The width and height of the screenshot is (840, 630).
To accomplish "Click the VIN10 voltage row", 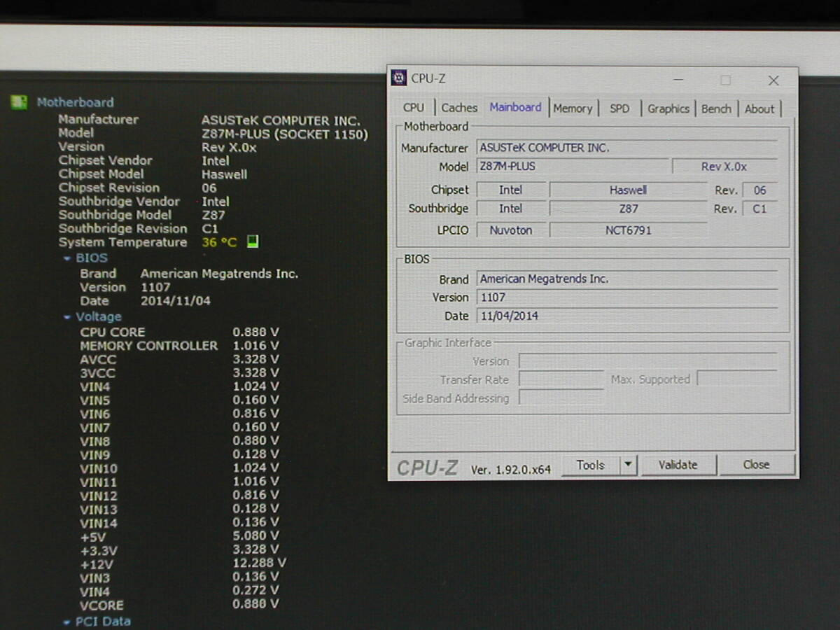I will [x=179, y=468].
